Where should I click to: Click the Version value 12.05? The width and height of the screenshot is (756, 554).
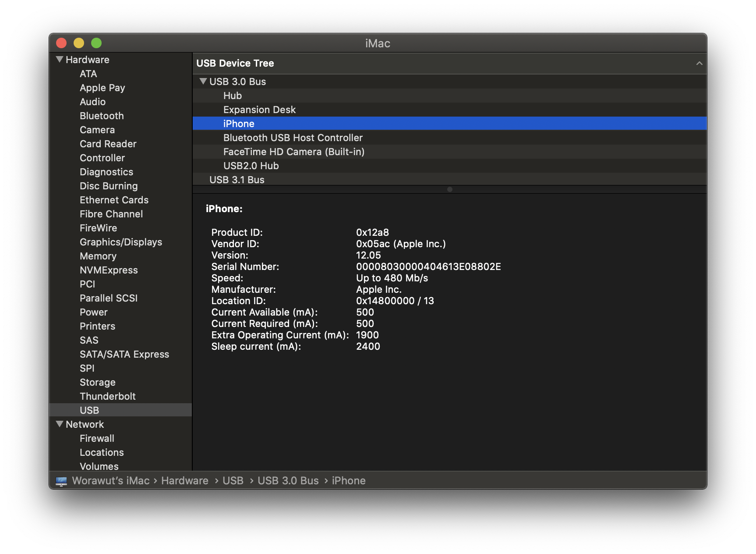[368, 255]
